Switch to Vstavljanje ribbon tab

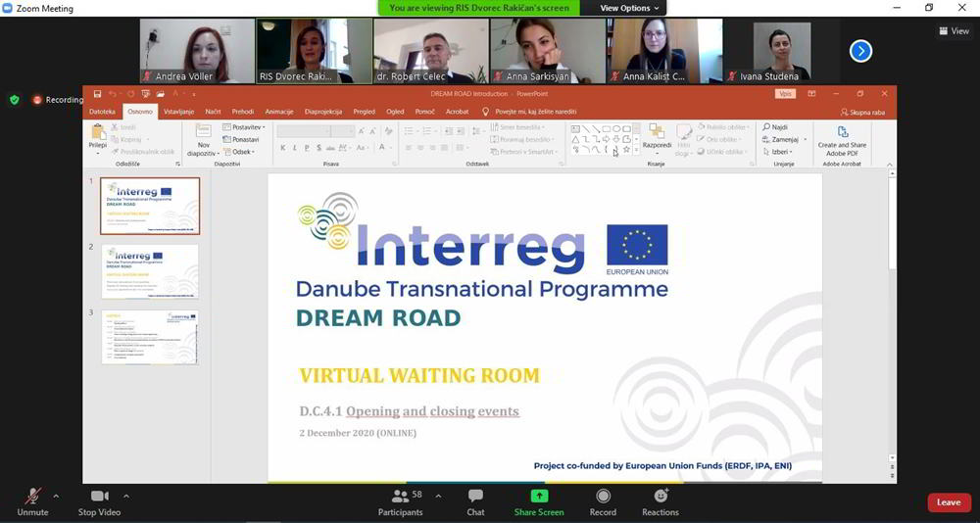[x=178, y=112]
